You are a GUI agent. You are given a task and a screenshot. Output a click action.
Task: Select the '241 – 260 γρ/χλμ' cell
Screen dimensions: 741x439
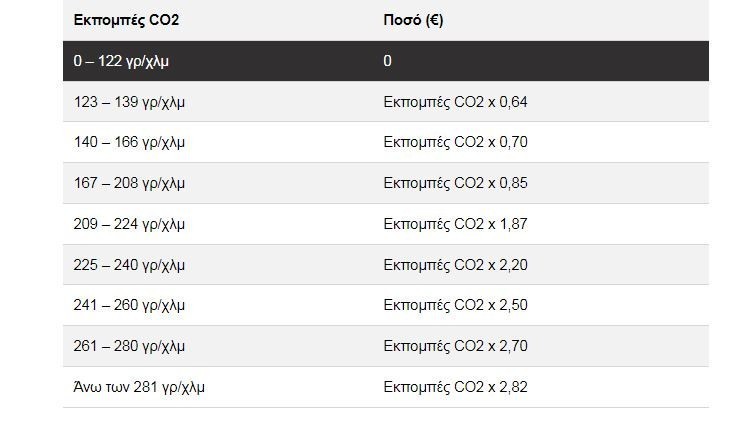click(130, 305)
